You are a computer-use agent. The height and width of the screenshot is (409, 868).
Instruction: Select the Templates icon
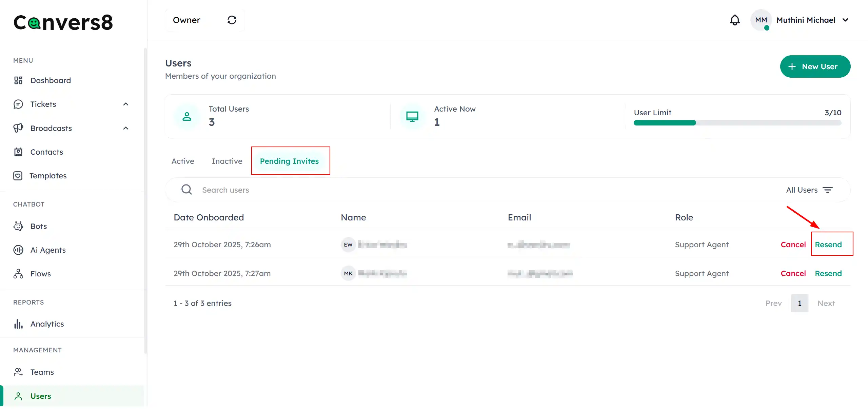pyautogui.click(x=18, y=176)
